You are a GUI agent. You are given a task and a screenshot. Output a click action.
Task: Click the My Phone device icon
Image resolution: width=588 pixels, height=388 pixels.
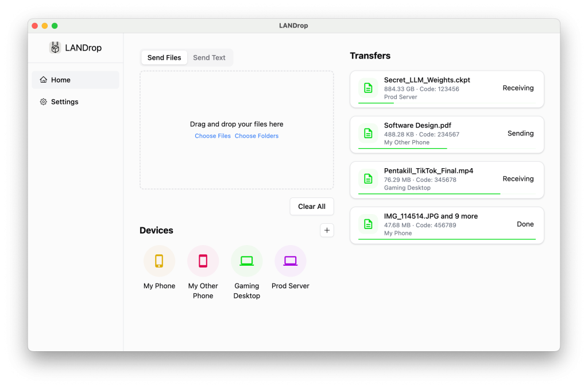click(x=159, y=261)
